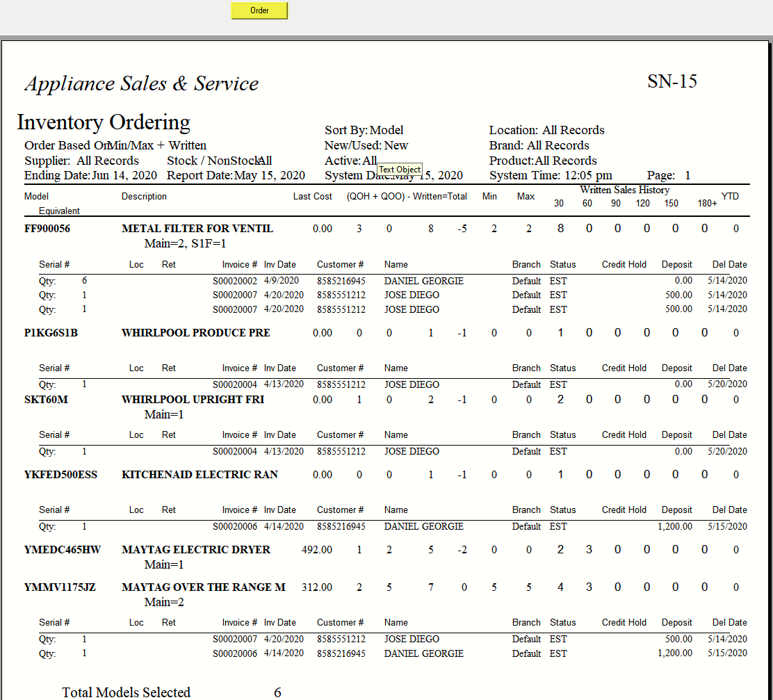Click the 180+ history column header
Image resolution: width=773 pixels, height=700 pixels.
coord(707,203)
